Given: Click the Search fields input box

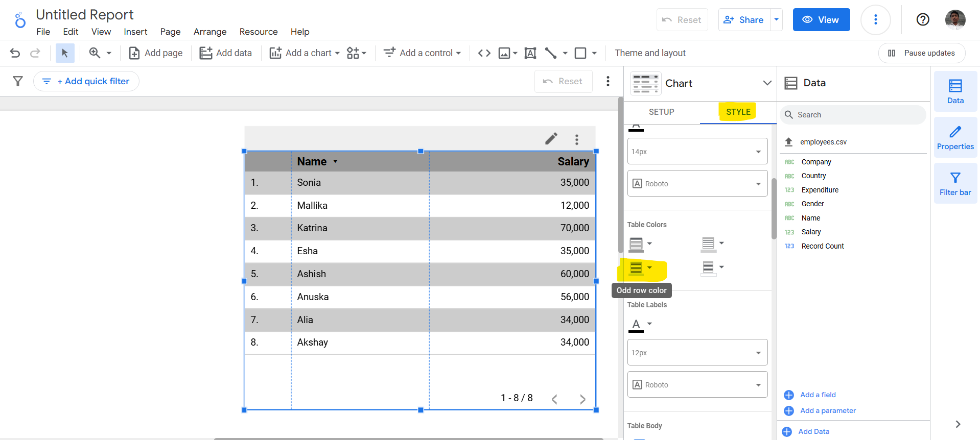Looking at the screenshot, I should 857,115.
